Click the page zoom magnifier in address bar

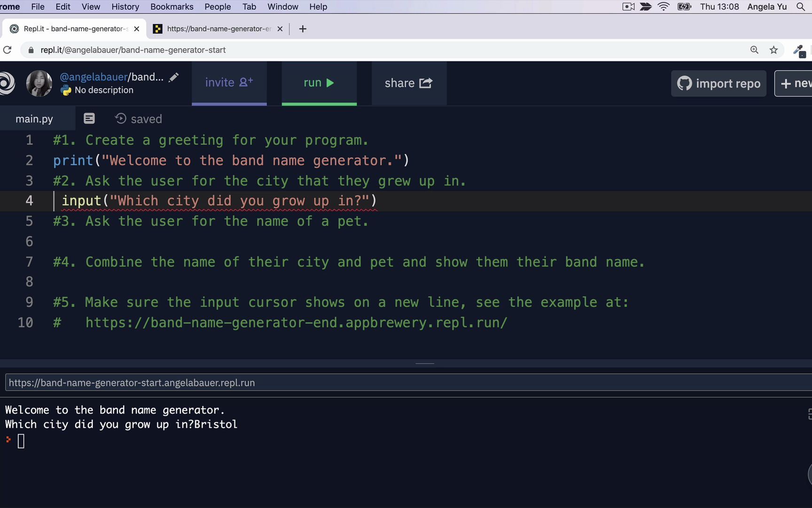point(754,49)
